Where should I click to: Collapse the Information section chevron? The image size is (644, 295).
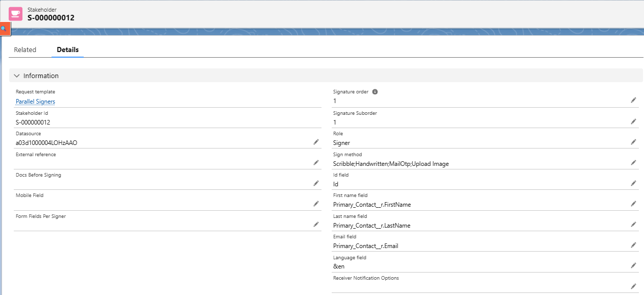17,76
